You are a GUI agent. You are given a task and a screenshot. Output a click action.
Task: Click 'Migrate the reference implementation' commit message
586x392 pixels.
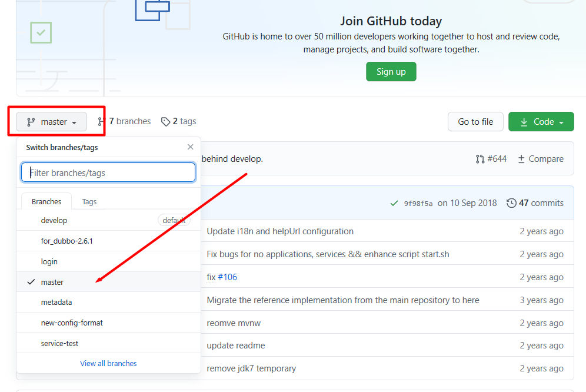(x=342, y=300)
